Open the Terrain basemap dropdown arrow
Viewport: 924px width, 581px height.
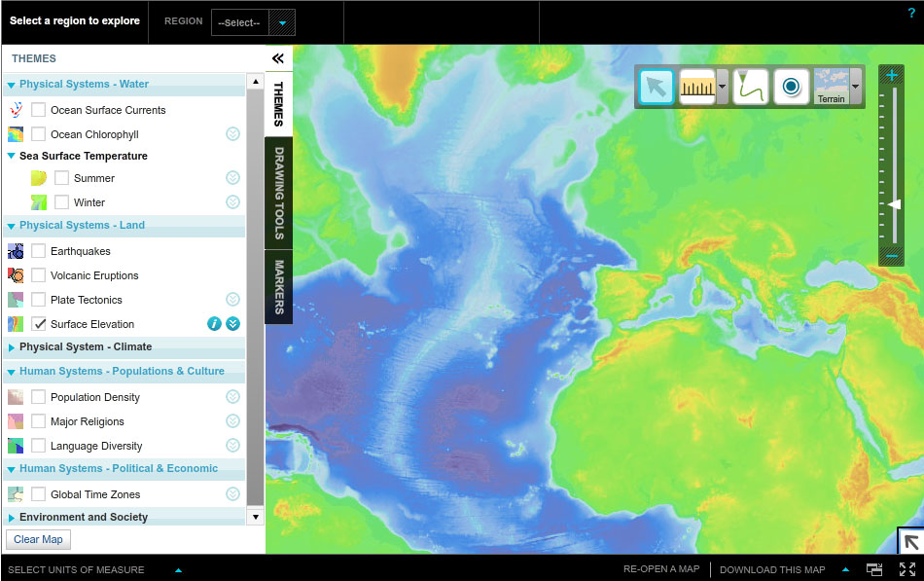click(856, 87)
